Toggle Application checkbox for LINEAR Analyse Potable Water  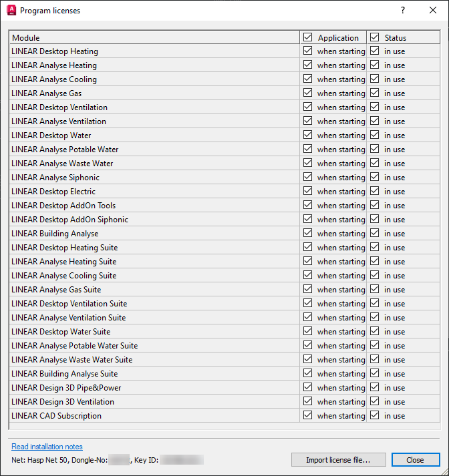307,148
